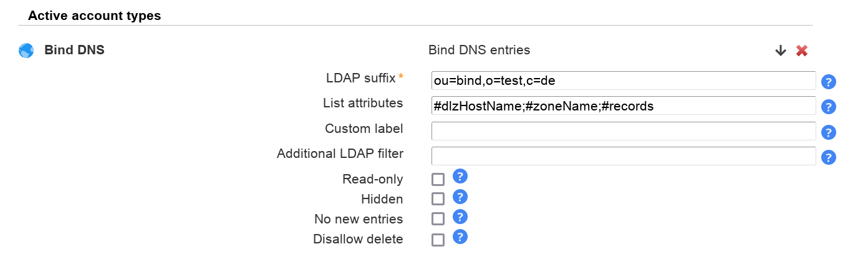Open help for Read-only option
Screen dimensions: 868x269
tap(460, 176)
